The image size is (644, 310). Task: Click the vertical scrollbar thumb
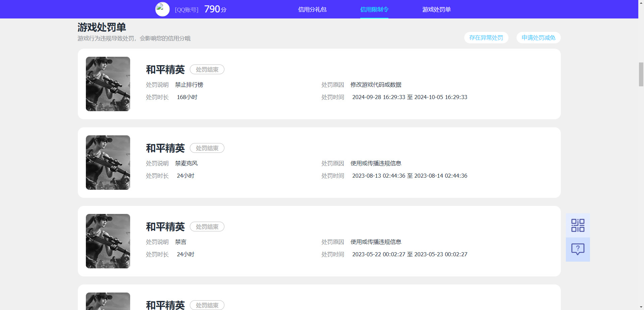[x=641, y=74]
